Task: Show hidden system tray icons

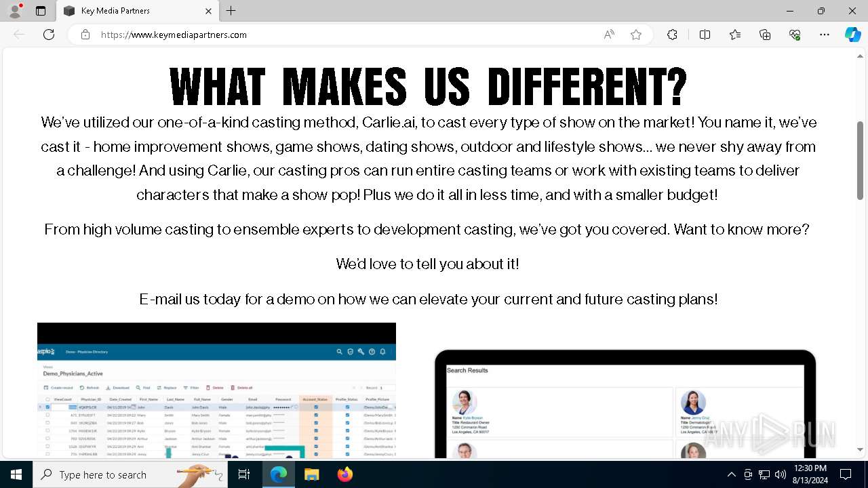Action: pyautogui.click(x=731, y=474)
